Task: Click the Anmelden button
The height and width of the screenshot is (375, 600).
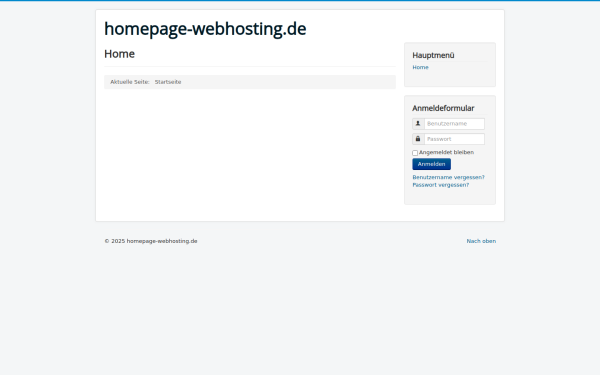Action: click(431, 164)
